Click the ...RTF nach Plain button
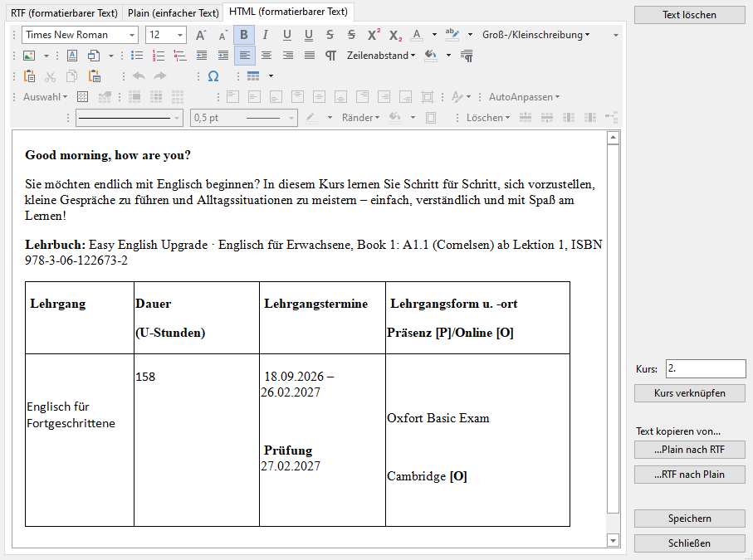This screenshot has width=753, height=560. tap(690, 475)
